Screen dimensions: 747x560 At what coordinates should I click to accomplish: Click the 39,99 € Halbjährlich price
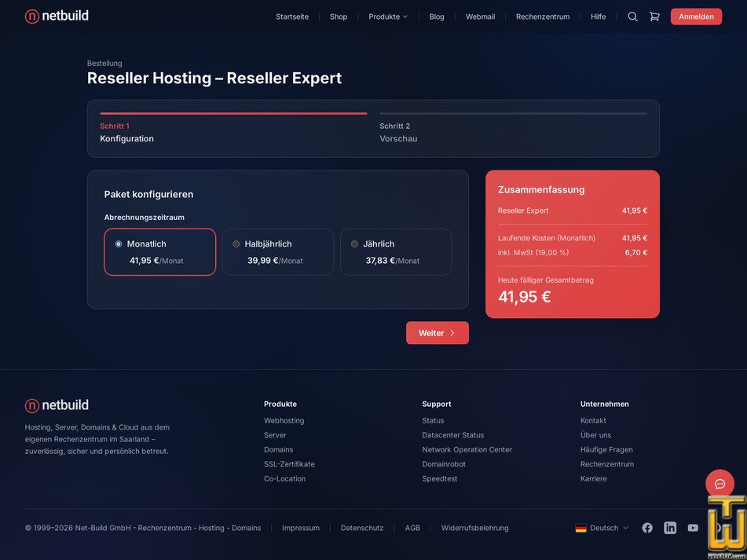(262, 261)
